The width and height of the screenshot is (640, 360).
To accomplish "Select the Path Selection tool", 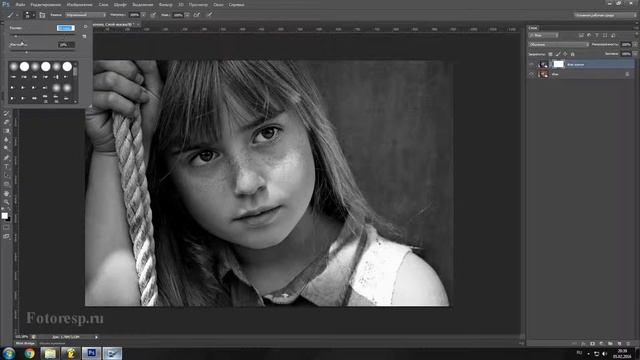I will 6,176.
